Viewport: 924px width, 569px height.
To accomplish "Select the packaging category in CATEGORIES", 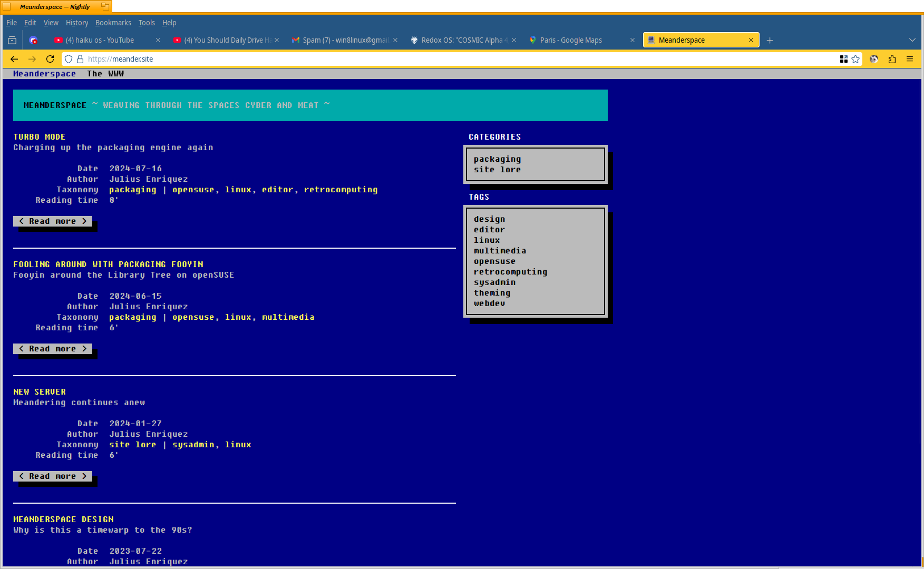I will click(x=497, y=159).
